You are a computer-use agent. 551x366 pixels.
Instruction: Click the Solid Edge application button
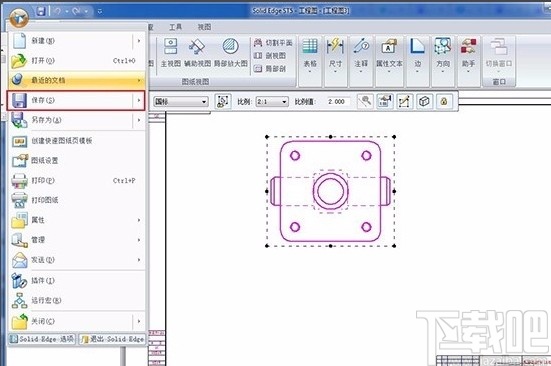pos(19,17)
